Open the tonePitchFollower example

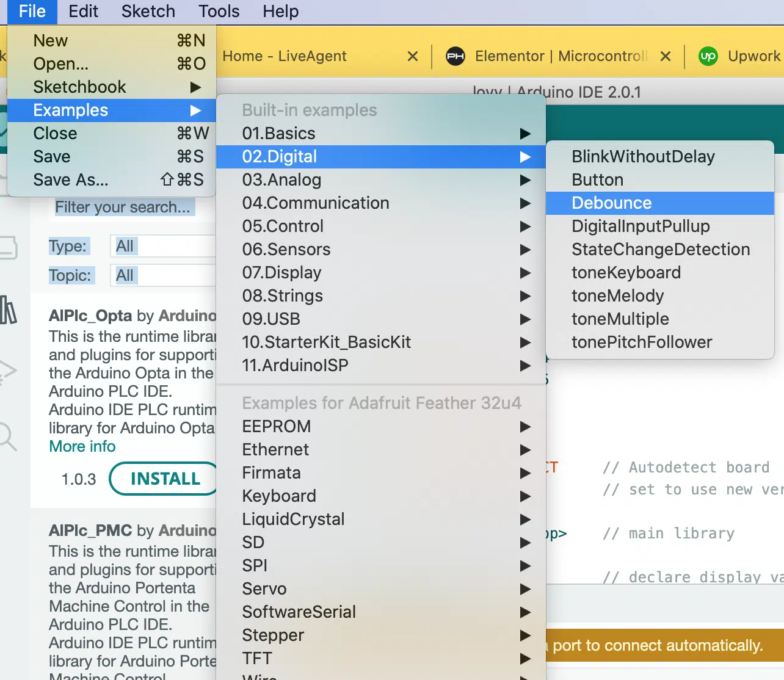[660, 342]
